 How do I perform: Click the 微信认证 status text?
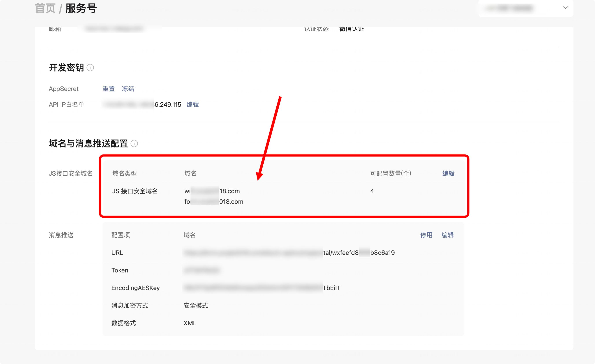click(351, 29)
